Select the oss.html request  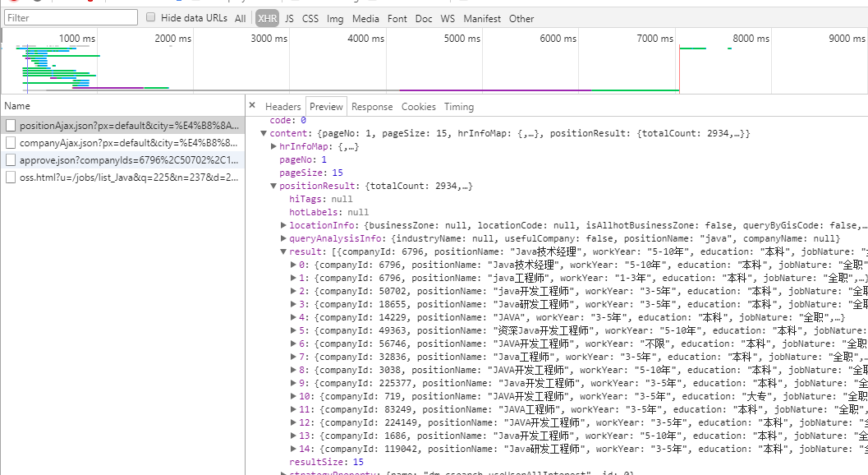pyautogui.click(x=123, y=178)
